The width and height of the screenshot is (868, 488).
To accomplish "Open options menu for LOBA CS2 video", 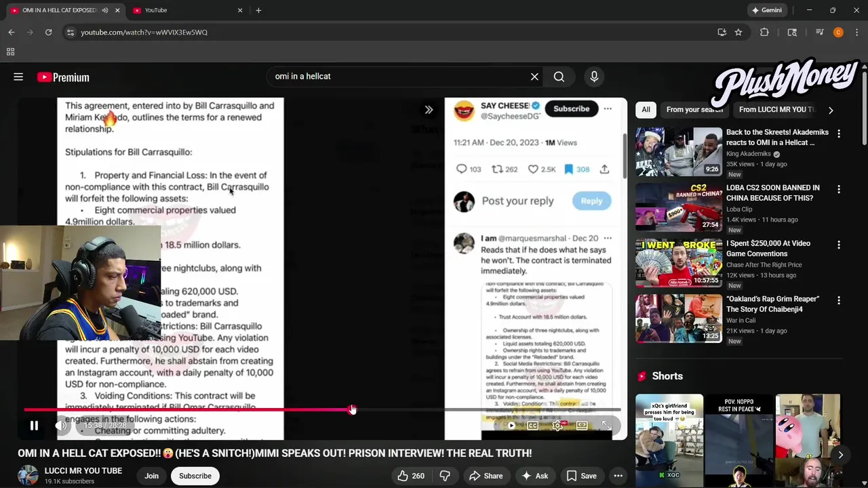I will tap(839, 189).
